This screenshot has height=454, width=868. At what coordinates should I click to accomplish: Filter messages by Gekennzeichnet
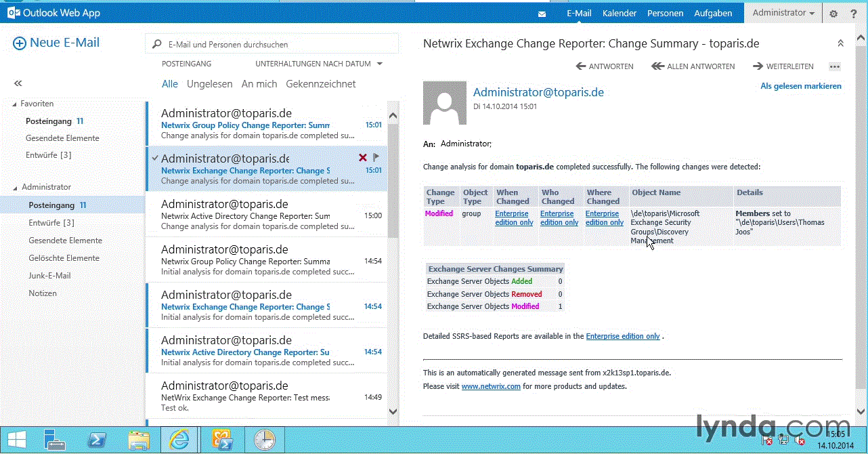321,84
